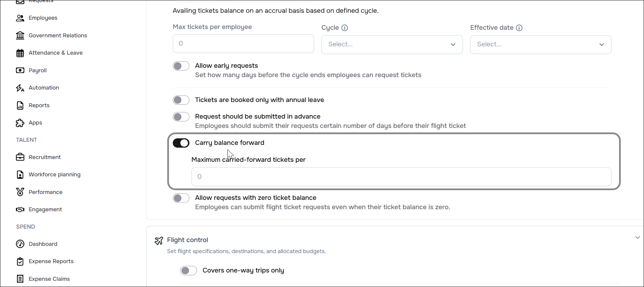Open Recruitment in the sidebar

tap(45, 157)
